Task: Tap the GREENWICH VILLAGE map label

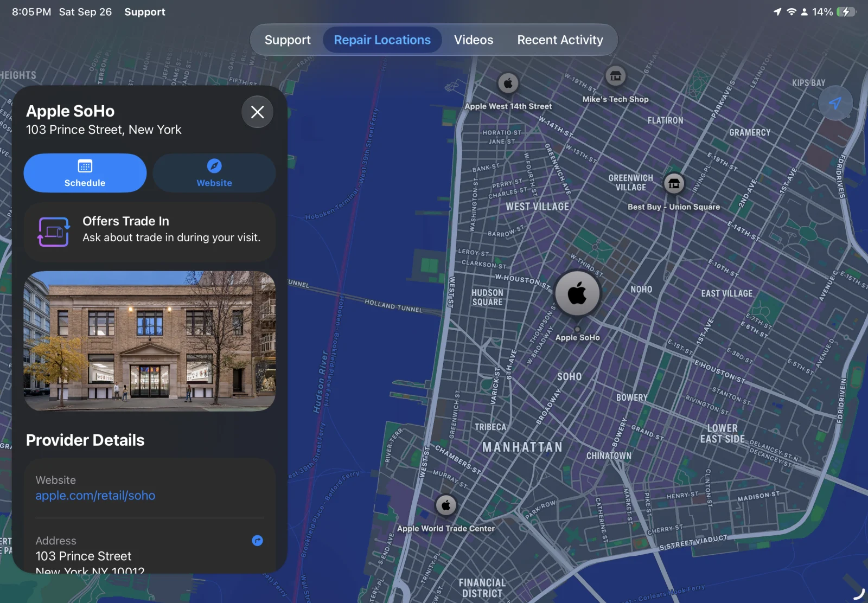Action: [631, 183]
